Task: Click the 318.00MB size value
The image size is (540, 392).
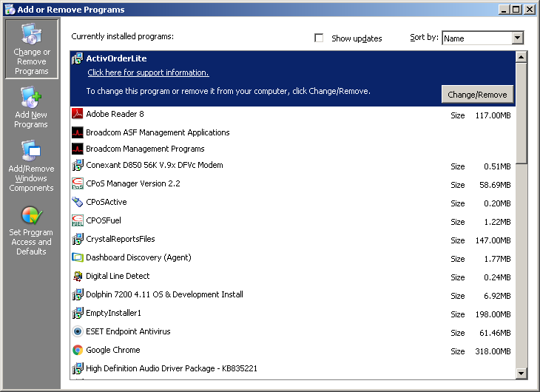Action: tap(493, 351)
